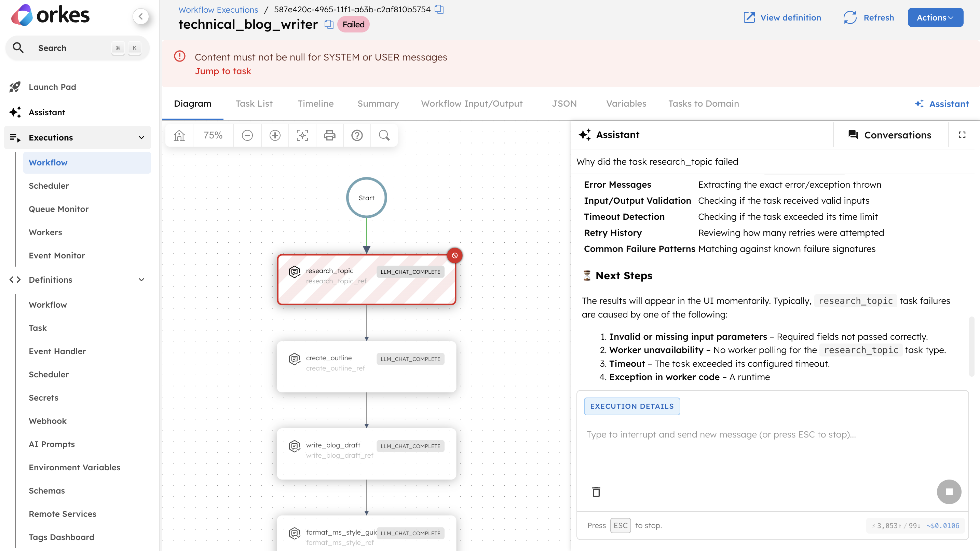Open Workers page
This screenshot has height=551, width=980.
click(45, 232)
